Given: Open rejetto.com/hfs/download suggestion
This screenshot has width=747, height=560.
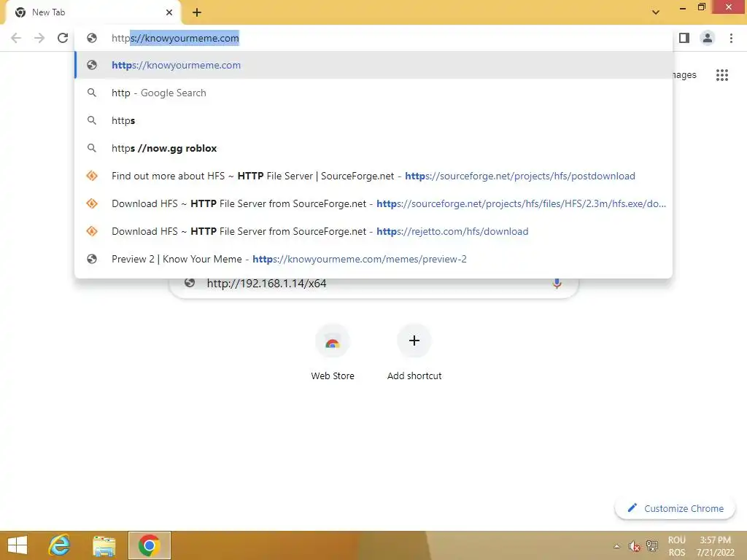Looking at the screenshot, I should [x=373, y=231].
